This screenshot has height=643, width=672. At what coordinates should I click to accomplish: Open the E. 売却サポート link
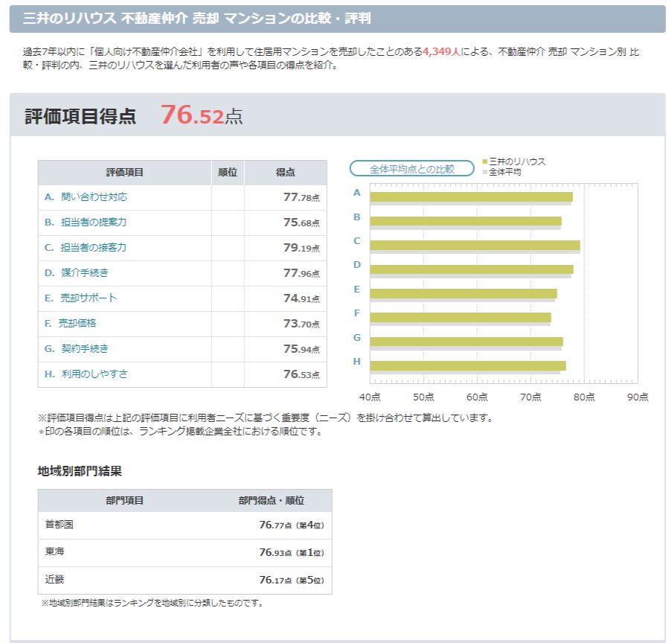(80, 298)
